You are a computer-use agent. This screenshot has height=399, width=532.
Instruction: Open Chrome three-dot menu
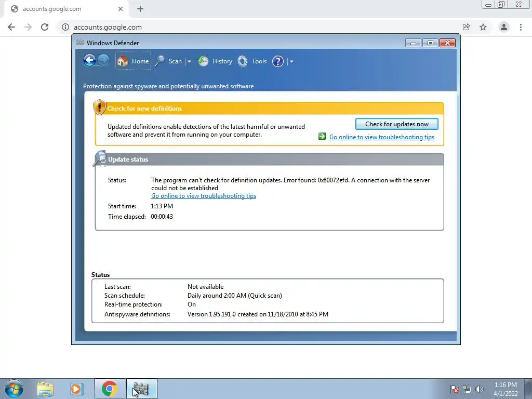521,27
